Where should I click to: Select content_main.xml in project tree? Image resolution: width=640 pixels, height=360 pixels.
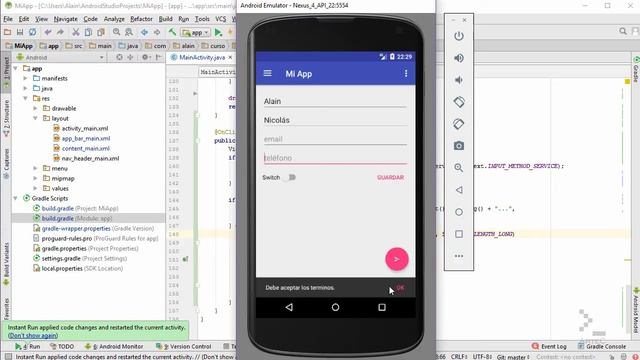click(86, 149)
